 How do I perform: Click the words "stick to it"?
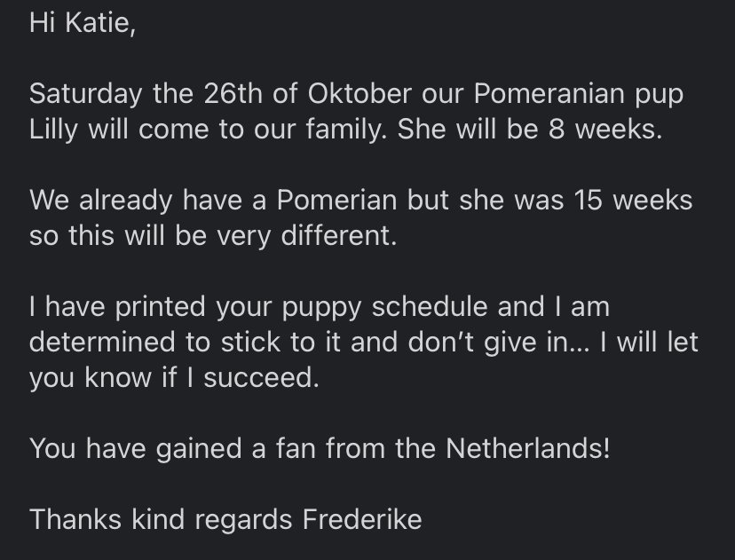click(281, 342)
